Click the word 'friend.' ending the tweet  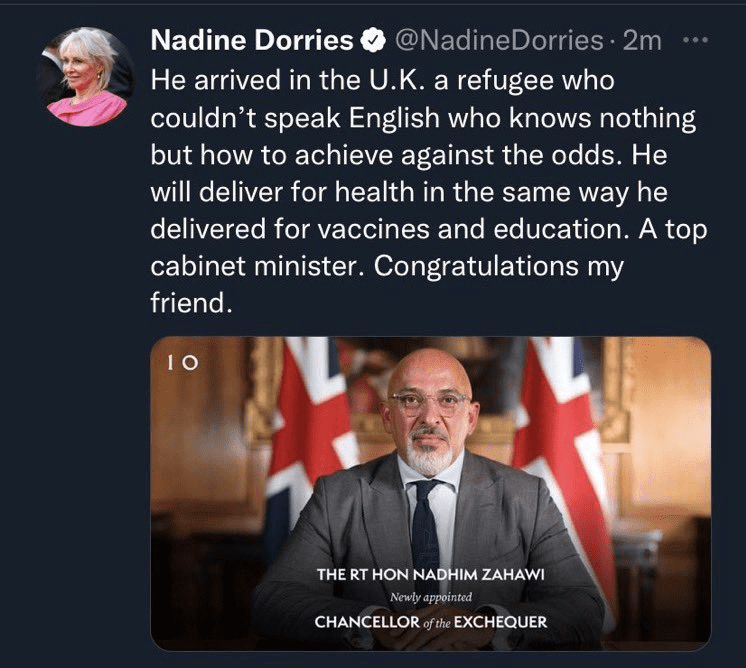coord(191,303)
